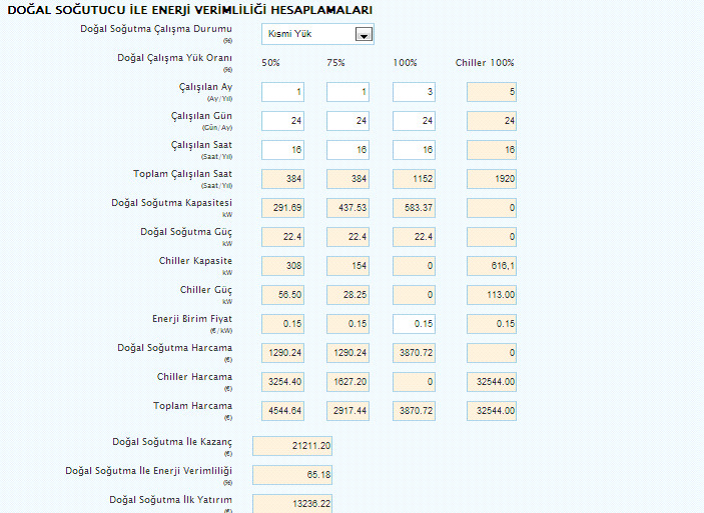Click Doğal Soğutma İle Enerji Verimliliği field
Image resolution: width=704 pixels, height=513 pixels.
(x=292, y=475)
